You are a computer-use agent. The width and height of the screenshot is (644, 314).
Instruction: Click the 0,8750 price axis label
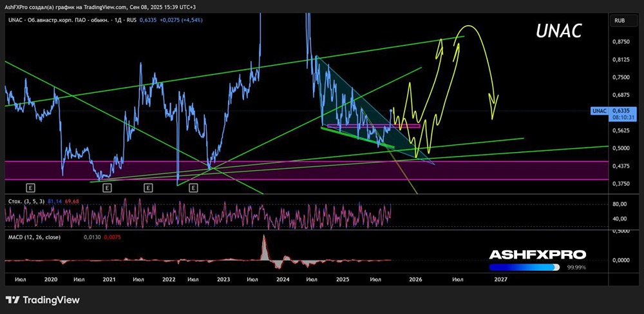(620, 42)
